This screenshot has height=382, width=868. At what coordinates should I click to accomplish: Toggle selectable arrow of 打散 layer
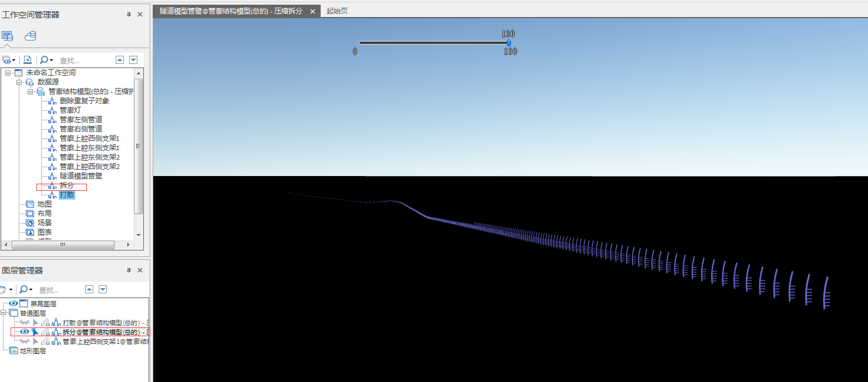pos(35,323)
